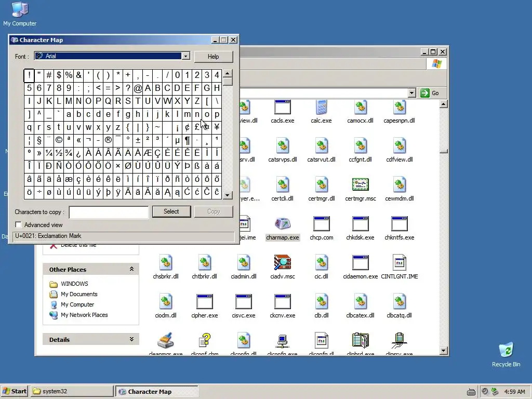Expand the Details panel

coord(131,339)
